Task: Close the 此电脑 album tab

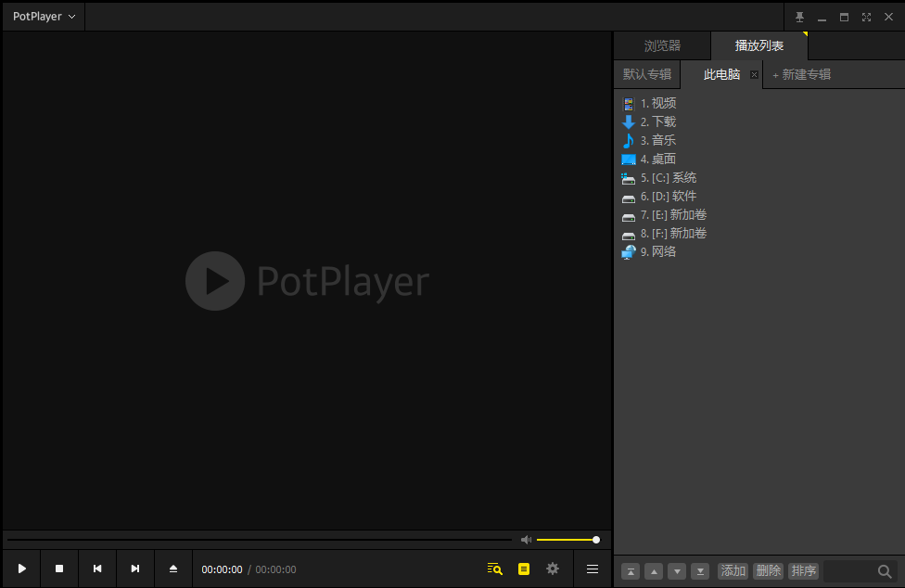Action: (x=754, y=74)
